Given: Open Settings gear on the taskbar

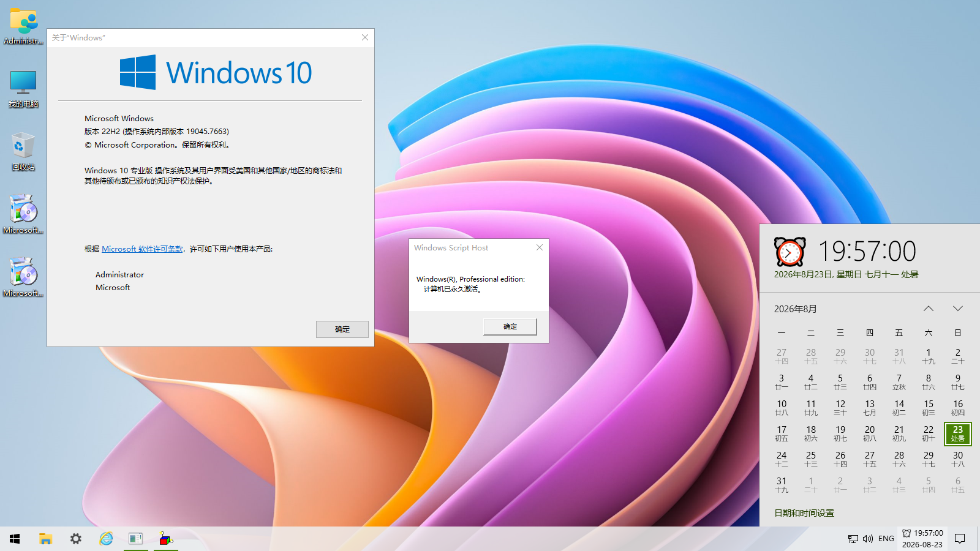Looking at the screenshot, I should pyautogui.click(x=75, y=539).
